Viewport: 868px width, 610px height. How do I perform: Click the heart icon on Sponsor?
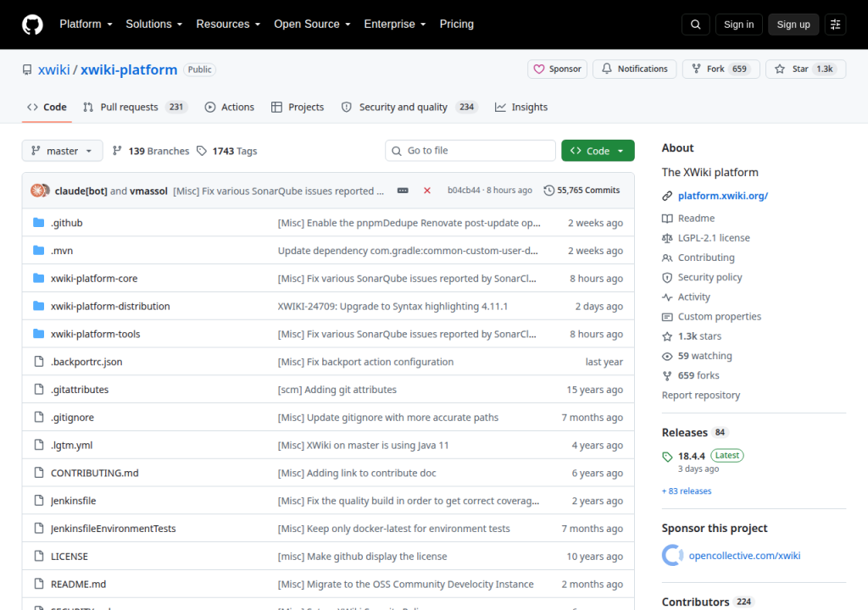click(x=538, y=69)
